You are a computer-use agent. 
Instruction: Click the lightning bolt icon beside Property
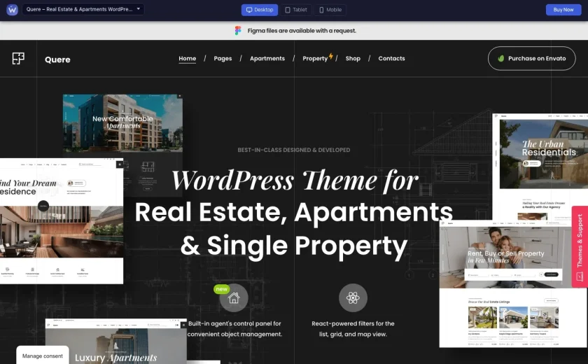330,56
